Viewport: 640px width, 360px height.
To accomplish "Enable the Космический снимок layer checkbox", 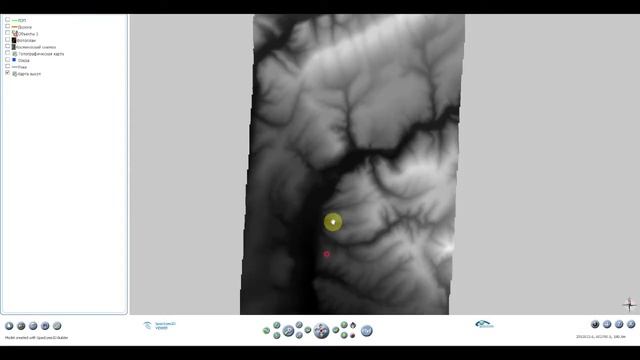I will click(x=7, y=46).
